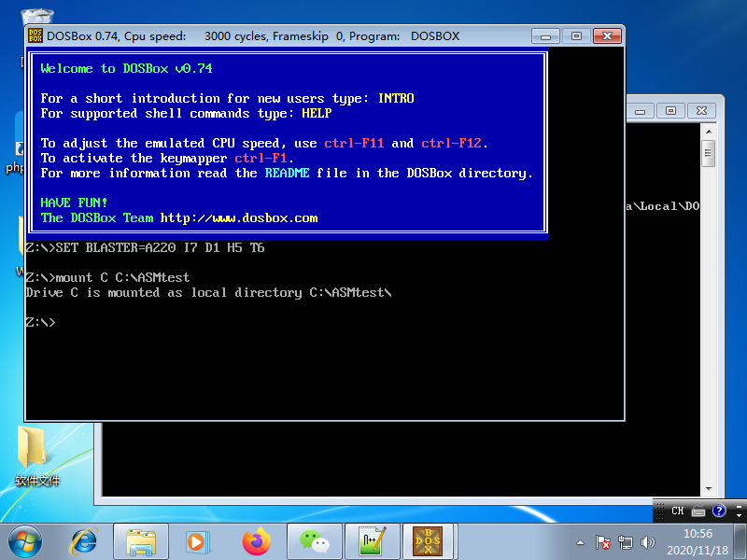Click the red ctrl-F1 keymapper text

[x=261, y=158]
